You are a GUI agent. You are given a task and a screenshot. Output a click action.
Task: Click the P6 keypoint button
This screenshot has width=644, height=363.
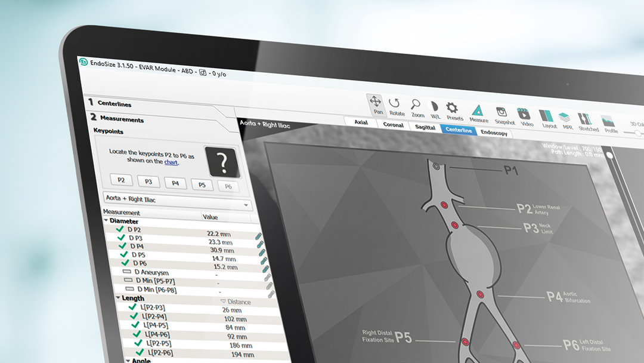tap(228, 186)
